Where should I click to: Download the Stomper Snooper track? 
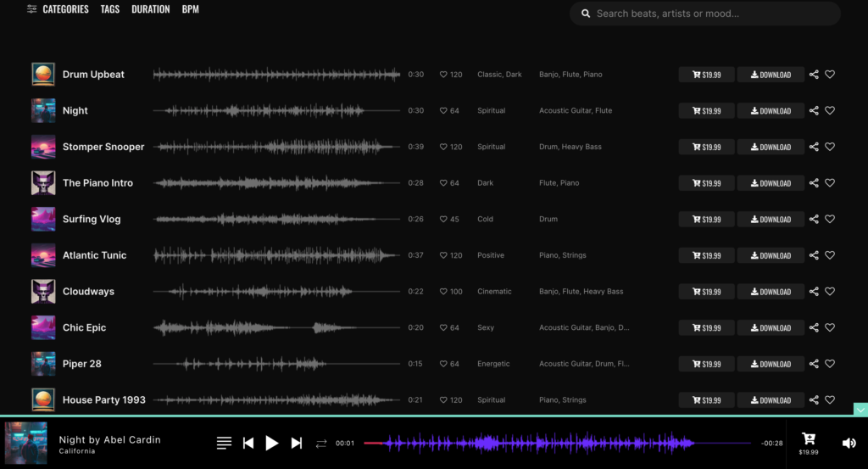tap(771, 148)
